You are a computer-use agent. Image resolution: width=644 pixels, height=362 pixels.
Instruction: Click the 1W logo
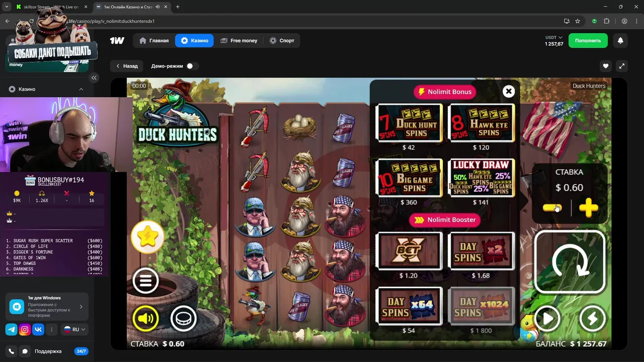117,41
